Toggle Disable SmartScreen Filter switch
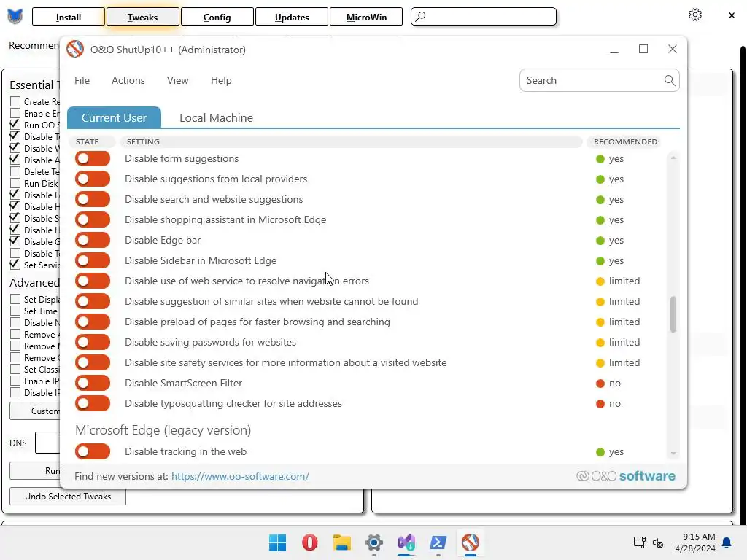 [x=93, y=383]
